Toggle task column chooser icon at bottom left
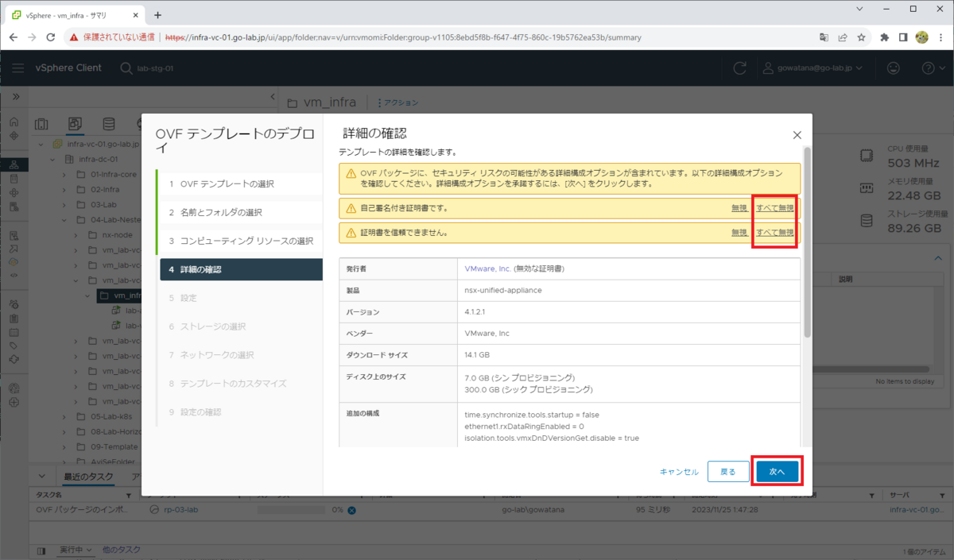 click(x=42, y=550)
